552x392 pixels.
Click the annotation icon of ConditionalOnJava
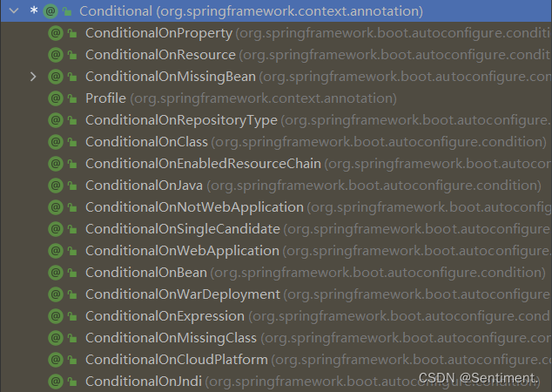[x=56, y=186]
